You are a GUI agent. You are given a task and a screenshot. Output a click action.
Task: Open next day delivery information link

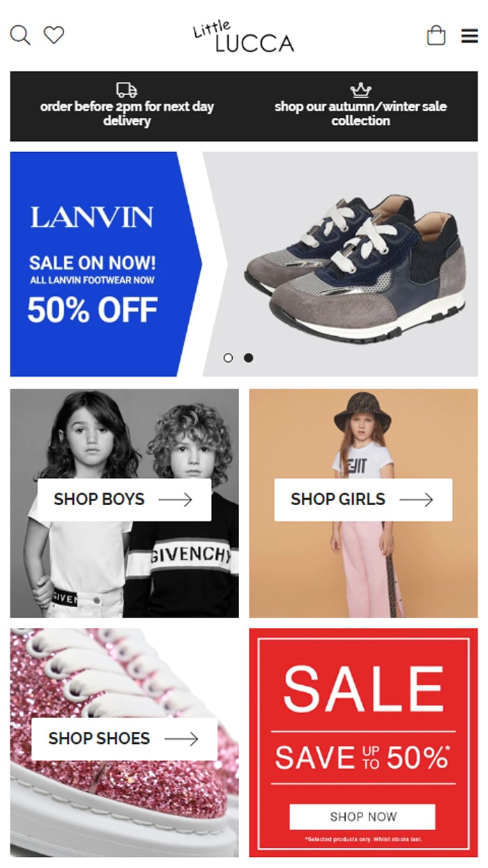point(127,114)
